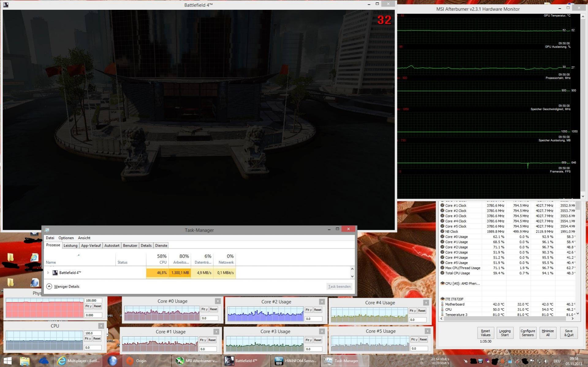Switch to the Autostart tab

(x=112, y=245)
